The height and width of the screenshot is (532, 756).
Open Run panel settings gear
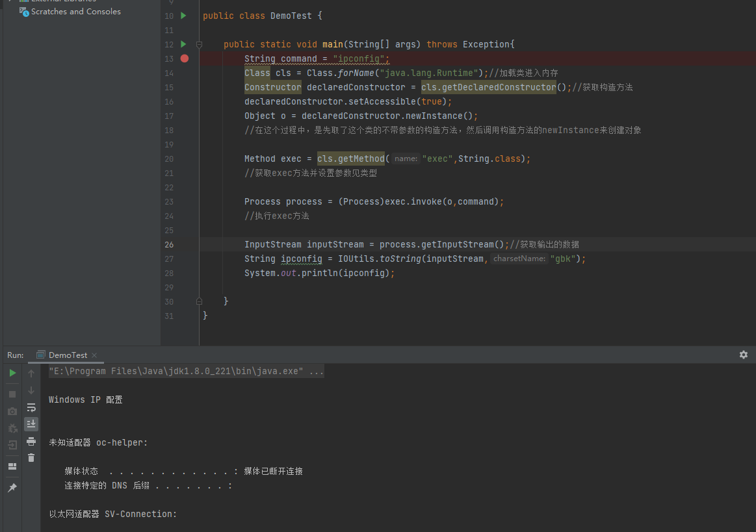point(744,355)
